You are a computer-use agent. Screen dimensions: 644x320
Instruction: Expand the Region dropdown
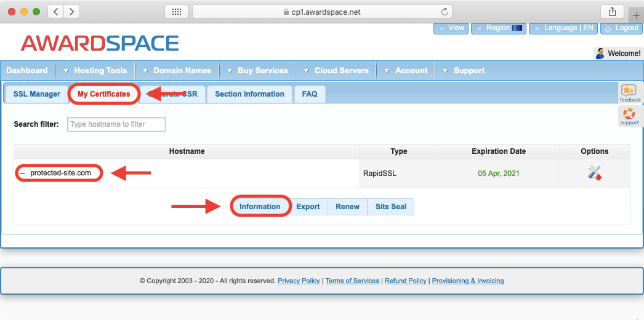499,28
